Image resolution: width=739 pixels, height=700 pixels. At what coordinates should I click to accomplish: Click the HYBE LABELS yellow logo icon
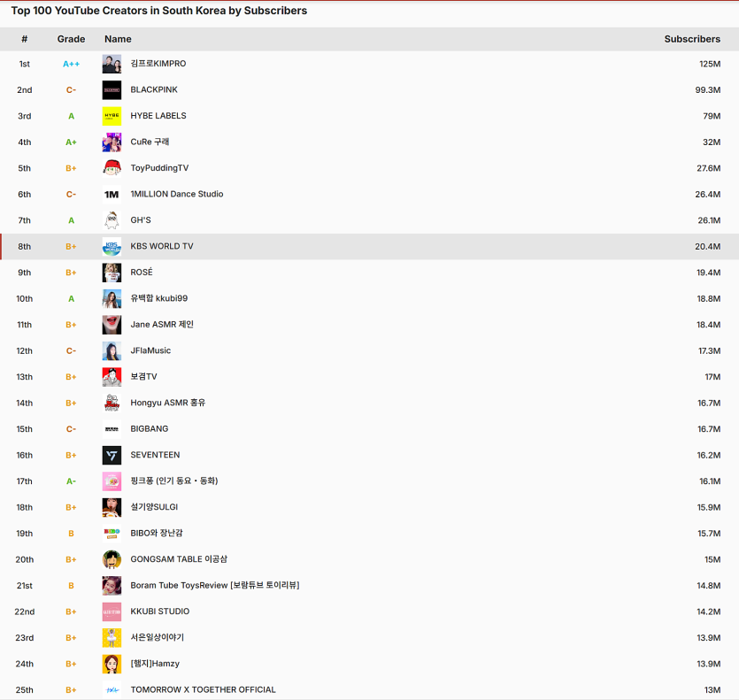pos(112,116)
